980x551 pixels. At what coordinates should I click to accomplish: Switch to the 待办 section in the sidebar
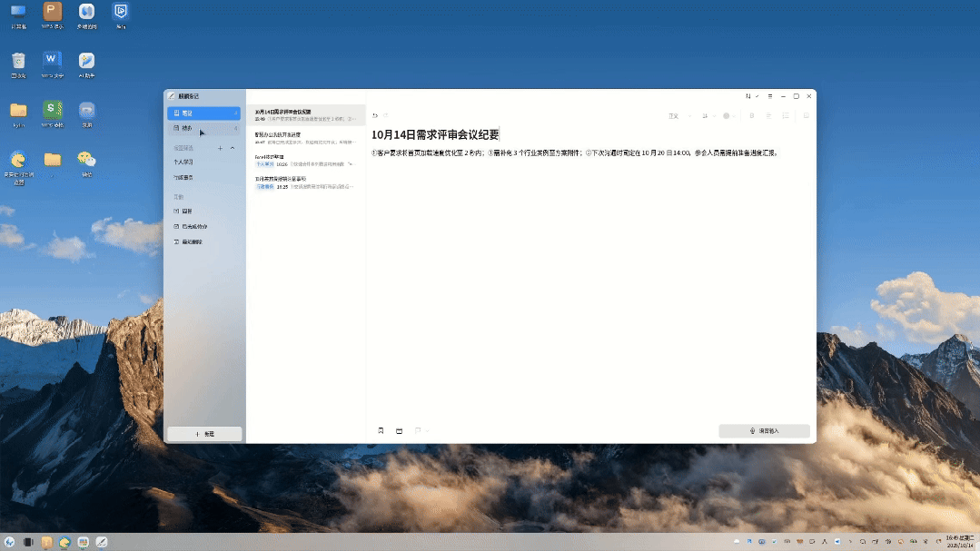(x=187, y=129)
